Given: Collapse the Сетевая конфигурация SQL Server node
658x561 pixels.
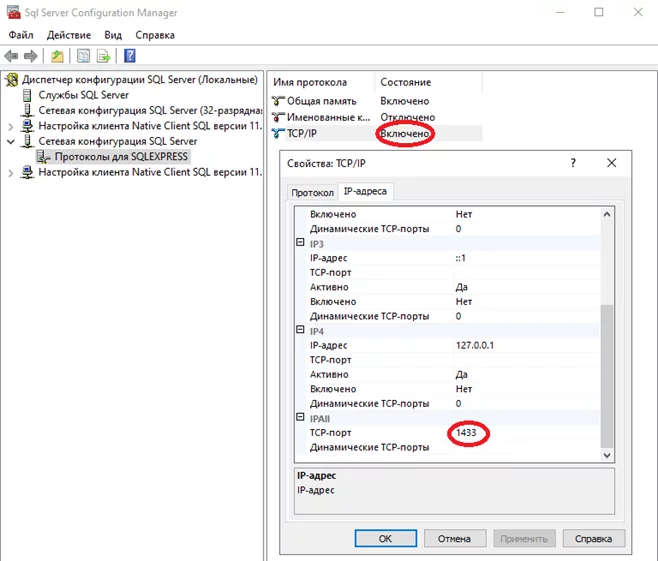Looking at the screenshot, I should (11, 142).
